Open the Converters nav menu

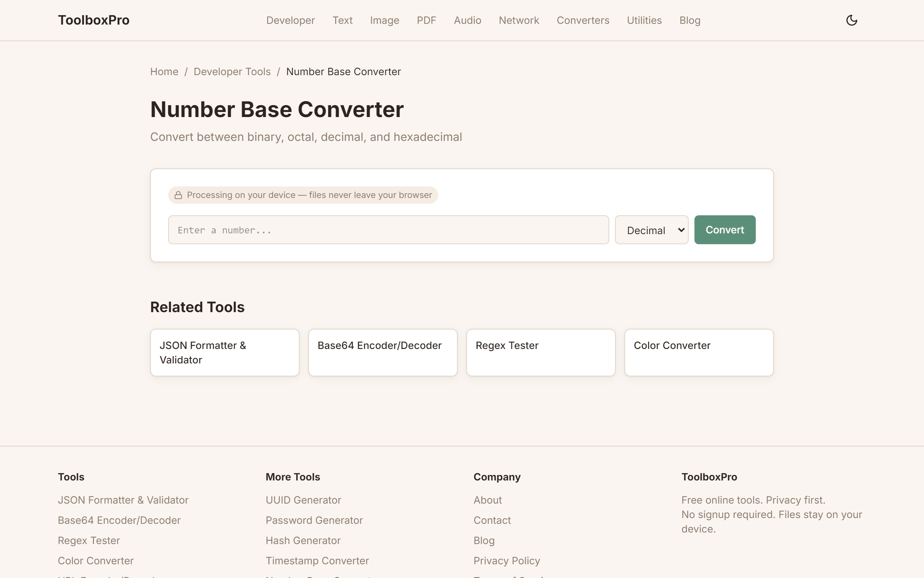(583, 20)
